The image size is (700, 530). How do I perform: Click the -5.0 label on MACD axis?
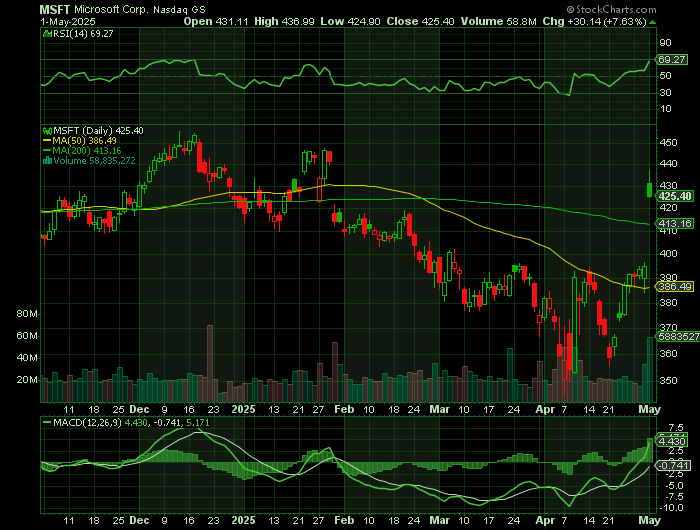click(x=673, y=486)
